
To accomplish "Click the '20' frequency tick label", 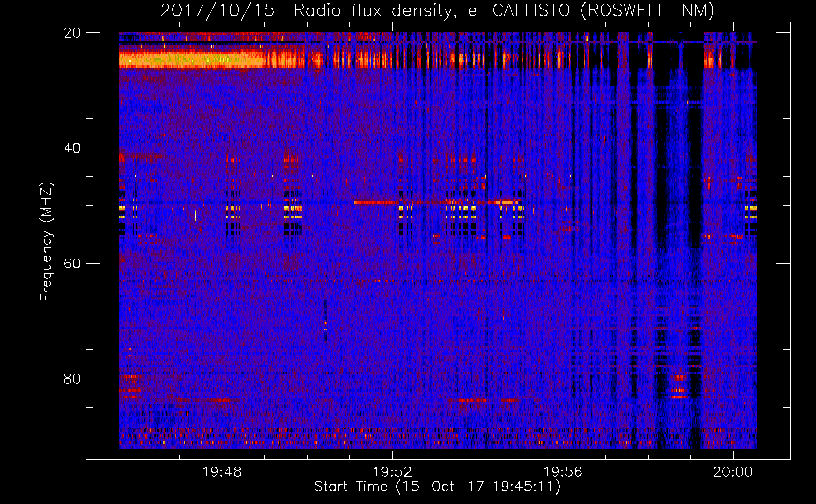I will [72, 33].
